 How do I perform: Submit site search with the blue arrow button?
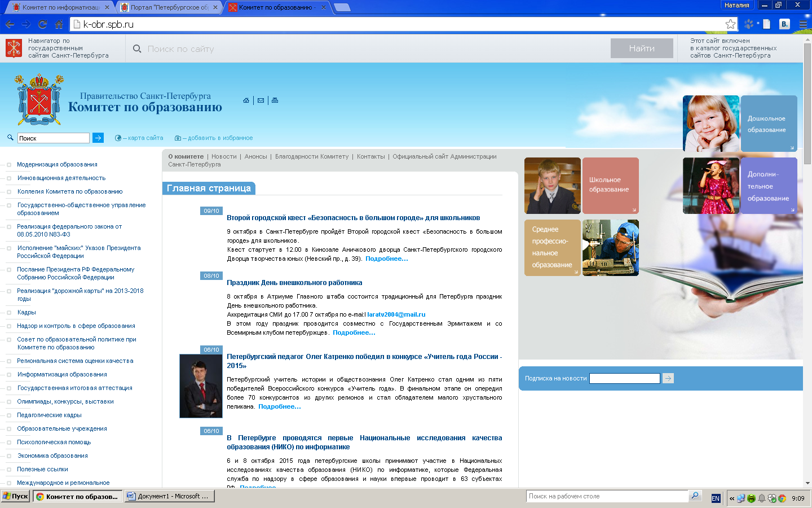point(98,138)
